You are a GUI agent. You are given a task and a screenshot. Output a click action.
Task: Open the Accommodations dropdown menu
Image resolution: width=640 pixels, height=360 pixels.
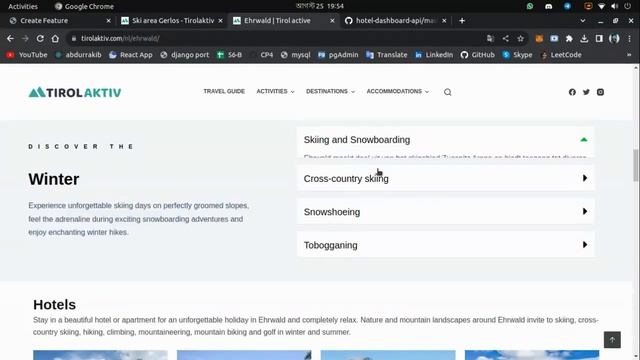click(398, 91)
